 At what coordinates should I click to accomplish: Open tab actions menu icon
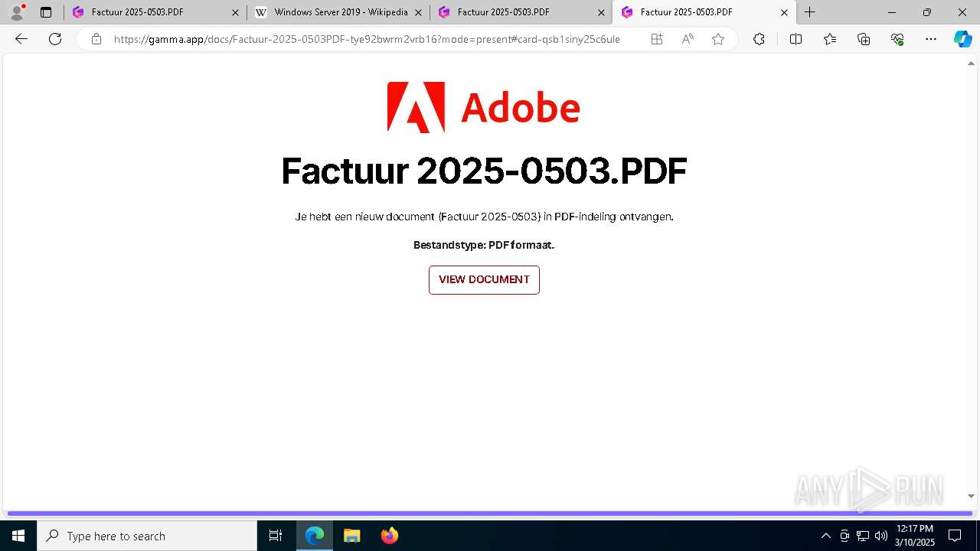click(46, 12)
